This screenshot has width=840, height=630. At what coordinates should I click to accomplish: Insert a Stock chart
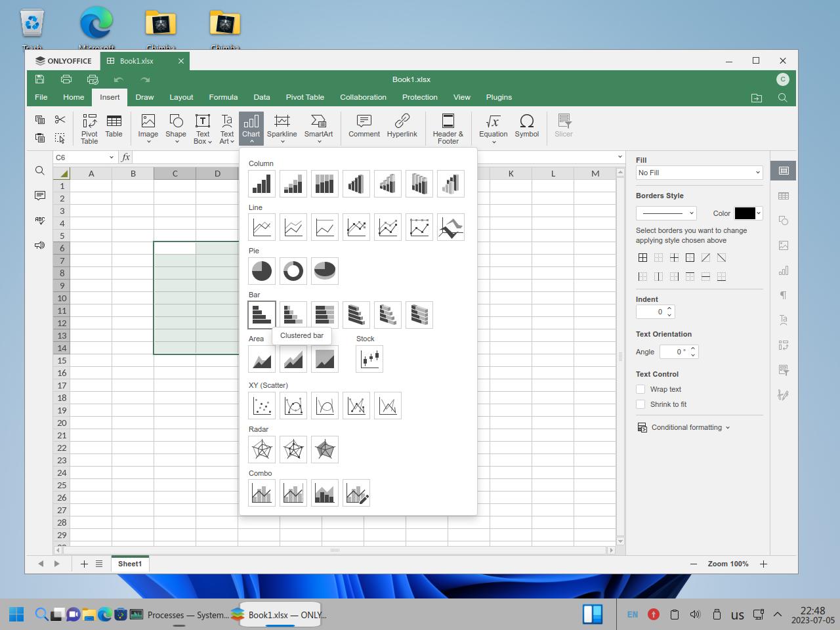click(369, 359)
